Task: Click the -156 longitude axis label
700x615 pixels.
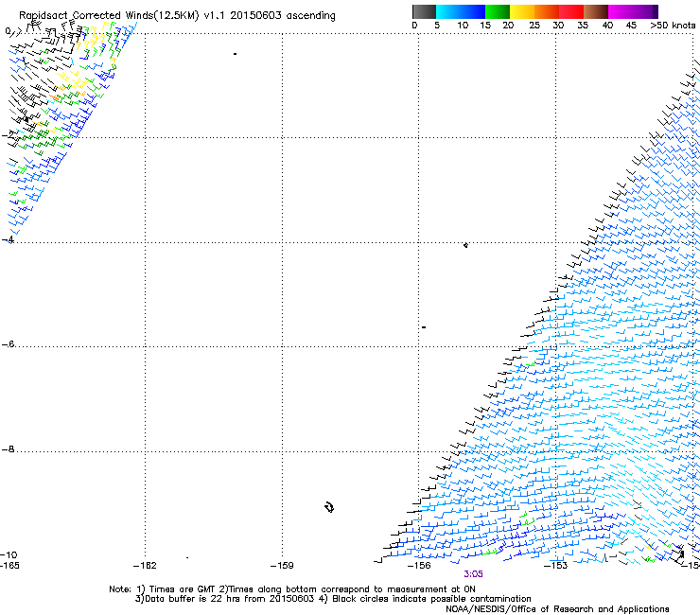Action: 419,566
